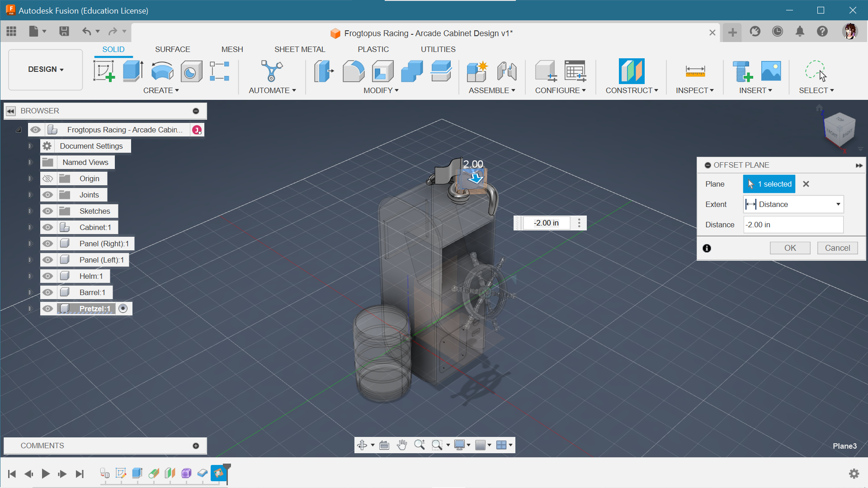The image size is (868, 488).
Task: Clear the plane selection X
Action: pos(806,184)
